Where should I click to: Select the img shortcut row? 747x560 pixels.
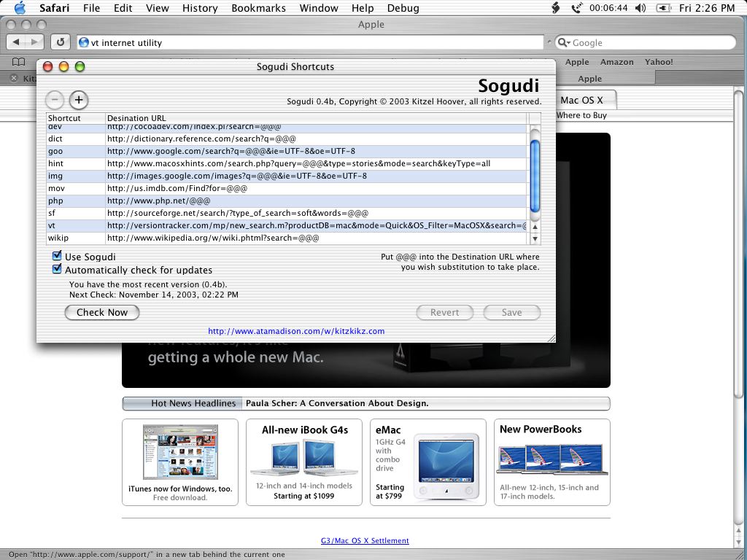click(x=287, y=176)
